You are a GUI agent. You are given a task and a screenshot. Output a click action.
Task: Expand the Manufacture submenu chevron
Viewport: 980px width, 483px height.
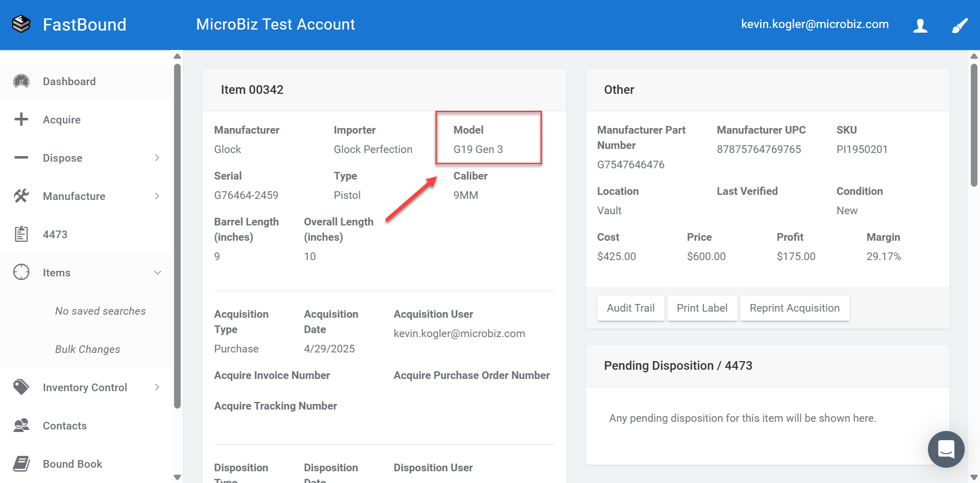coord(157,196)
